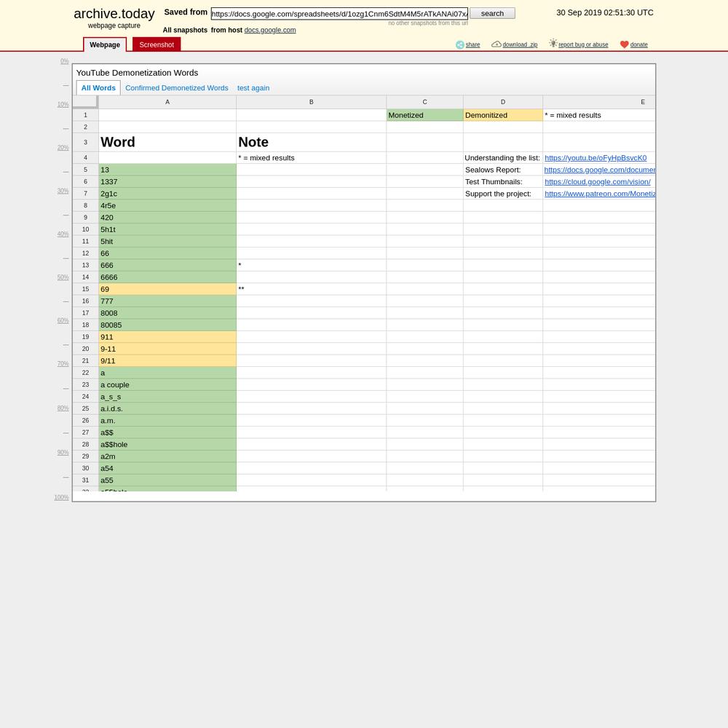
Task: Click the cell containing 9/11
Action: click(167, 361)
